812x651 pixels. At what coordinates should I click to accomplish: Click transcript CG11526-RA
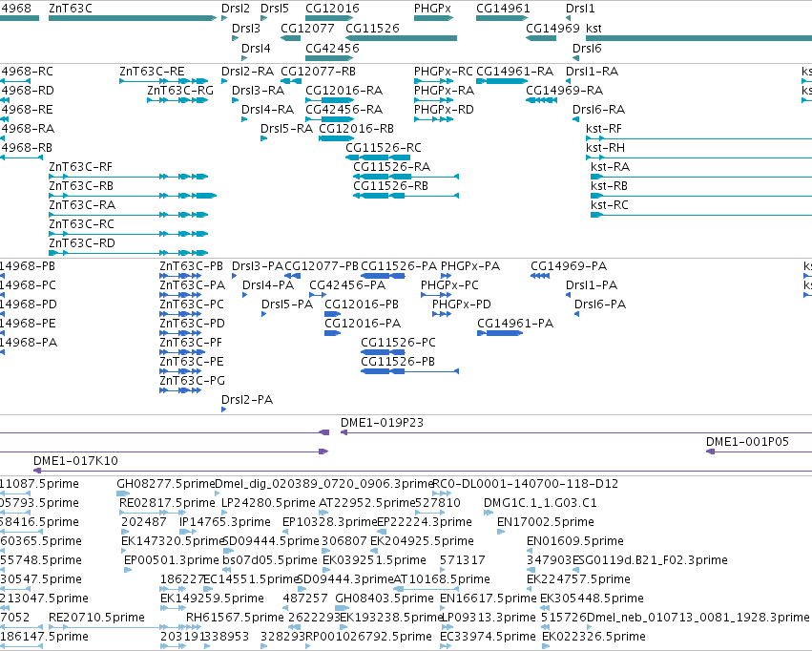[391, 166]
